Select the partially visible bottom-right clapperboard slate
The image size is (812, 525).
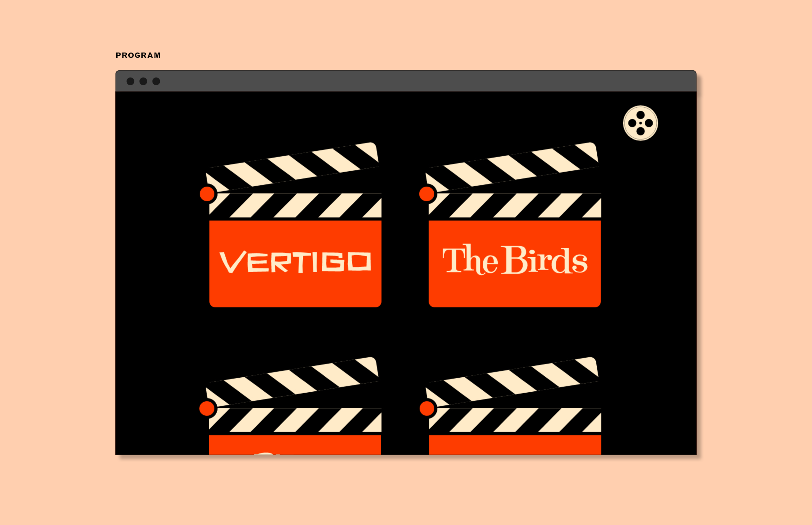coord(515,444)
